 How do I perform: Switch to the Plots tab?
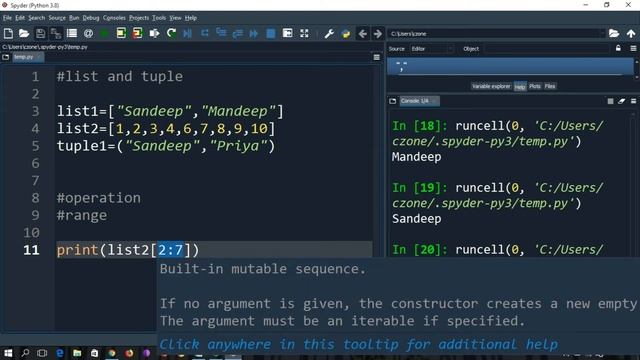[535, 86]
